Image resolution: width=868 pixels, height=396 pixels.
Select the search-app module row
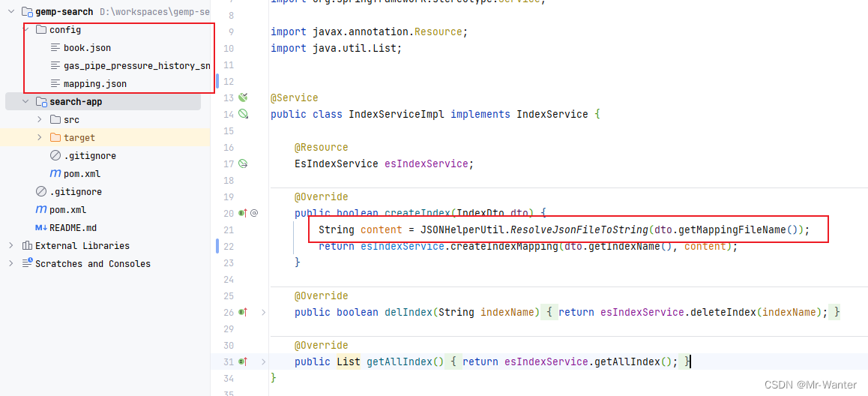tap(103, 102)
